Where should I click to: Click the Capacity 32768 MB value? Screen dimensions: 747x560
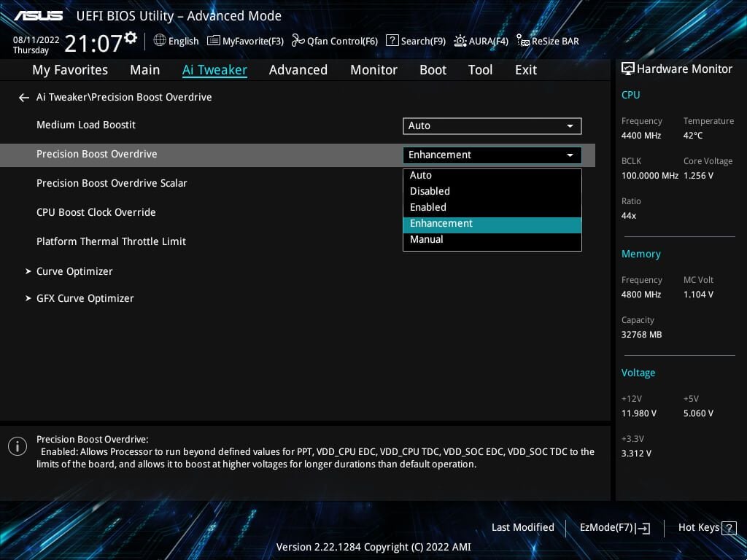click(x=641, y=335)
